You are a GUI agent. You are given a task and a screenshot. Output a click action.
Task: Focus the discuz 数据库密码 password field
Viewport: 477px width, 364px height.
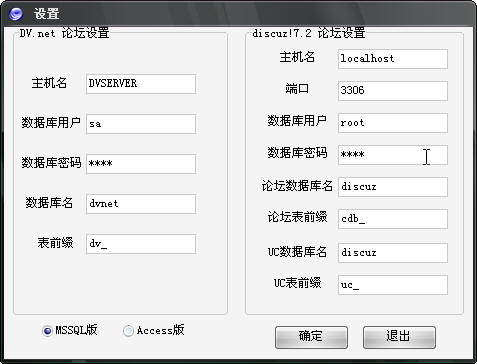point(393,155)
